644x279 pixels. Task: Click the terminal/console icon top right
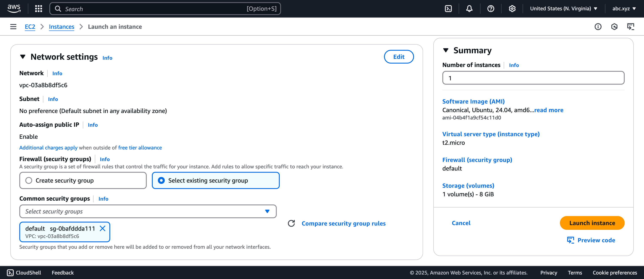pyautogui.click(x=449, y=8)
